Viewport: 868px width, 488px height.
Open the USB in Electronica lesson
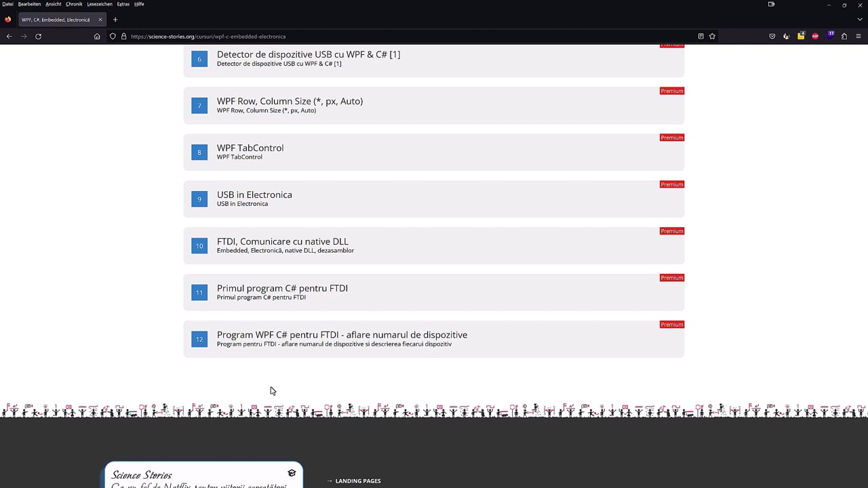click(434, 199)
